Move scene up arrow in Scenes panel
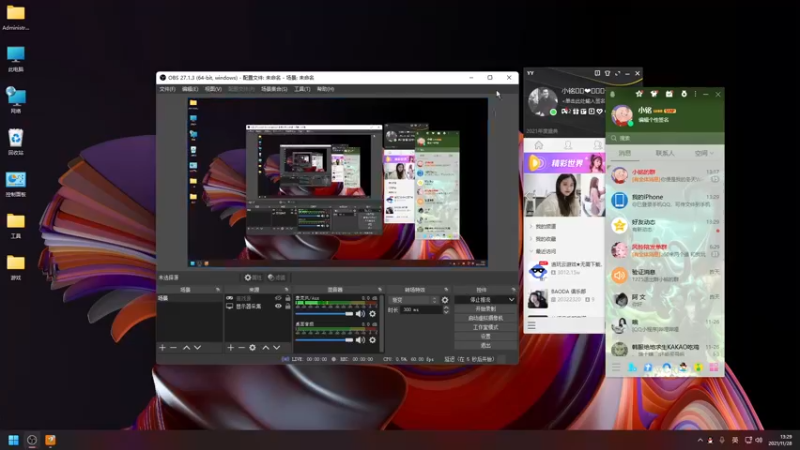This screenshot has height=450, width=800. [x=186, y=347]
